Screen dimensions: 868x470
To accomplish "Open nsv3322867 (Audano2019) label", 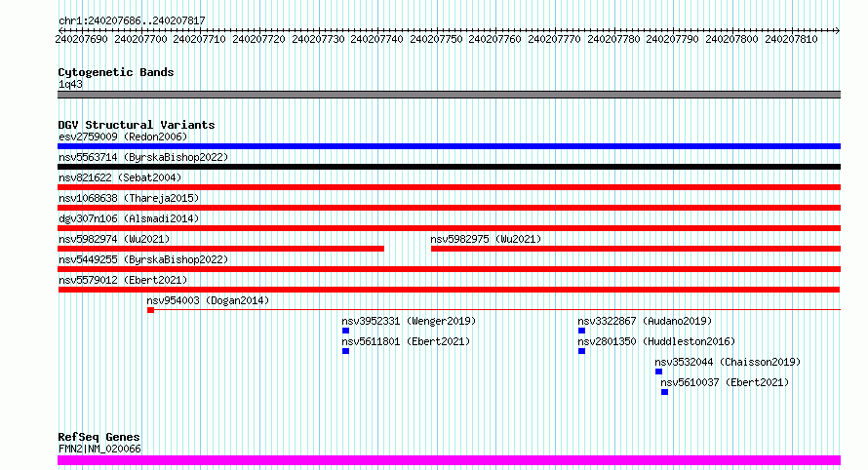I will (x=645, y=321).
